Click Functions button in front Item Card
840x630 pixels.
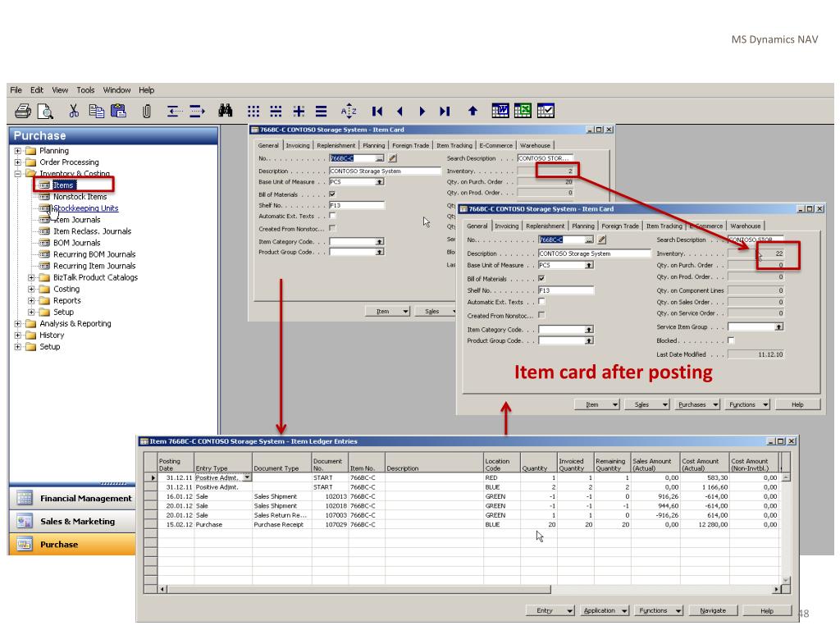[747, 404]
